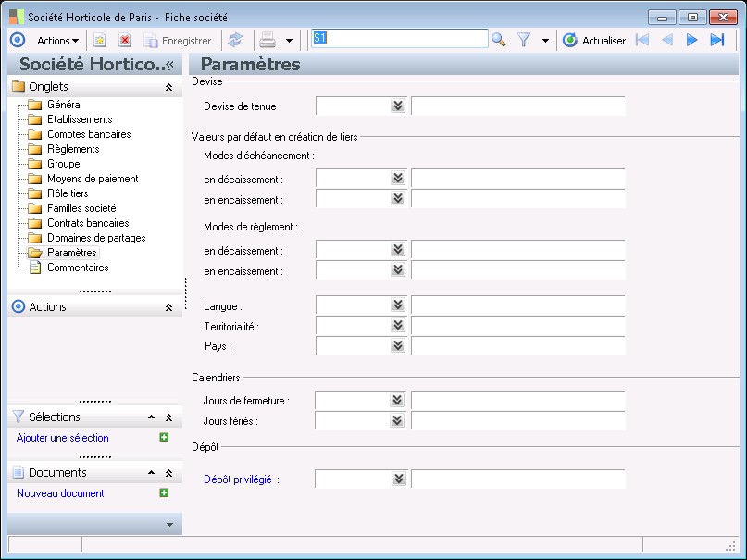The width and height of the screenshot is (747, 560).
Task: Click Sélections panel single up arrow
Action: (x=151, y=417)
